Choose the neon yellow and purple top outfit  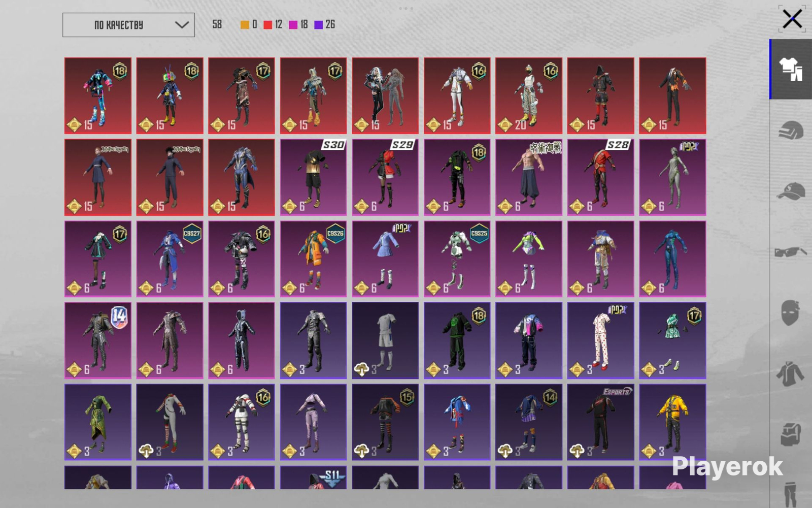coord(529,259)
